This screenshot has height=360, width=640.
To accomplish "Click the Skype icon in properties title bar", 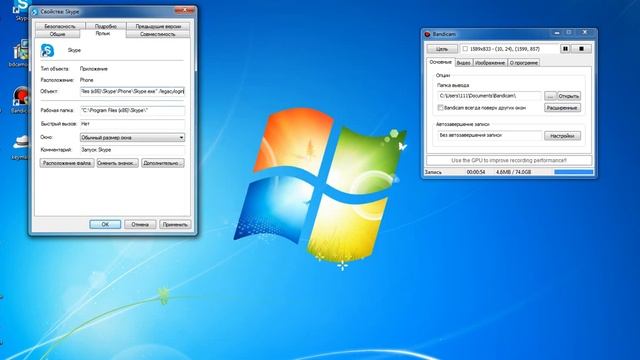I will (35, 12).
